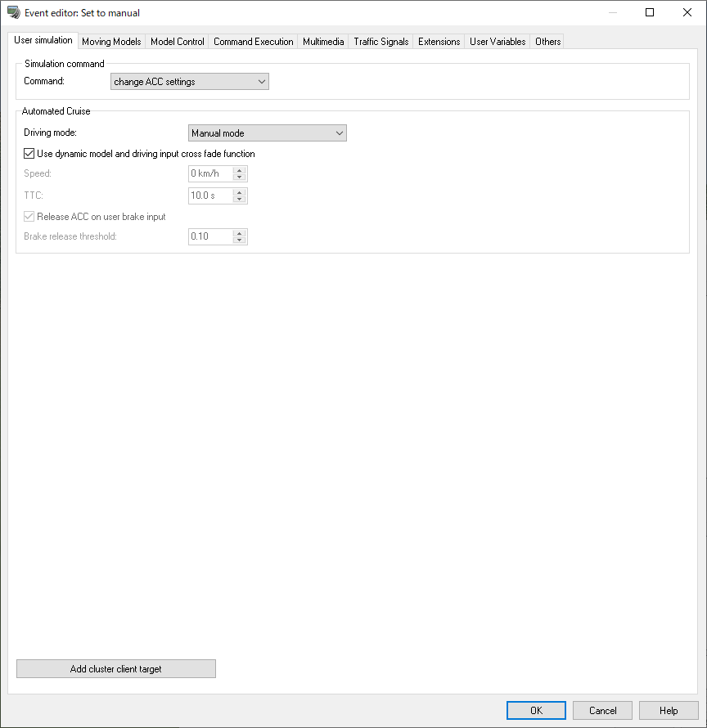The image size is (707, 728).
Task: Open the Moving Models tab
Action: coord(111,42)
